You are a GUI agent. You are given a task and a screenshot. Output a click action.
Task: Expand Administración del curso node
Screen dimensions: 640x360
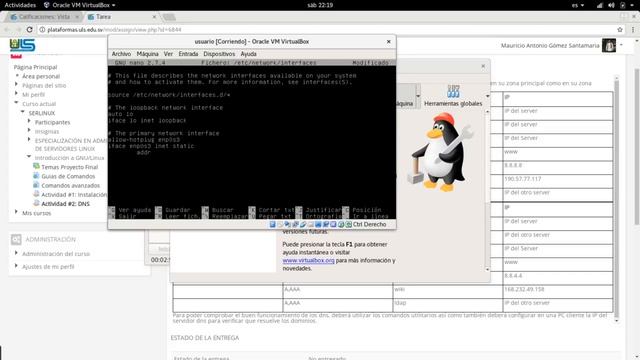click(17, 253)
